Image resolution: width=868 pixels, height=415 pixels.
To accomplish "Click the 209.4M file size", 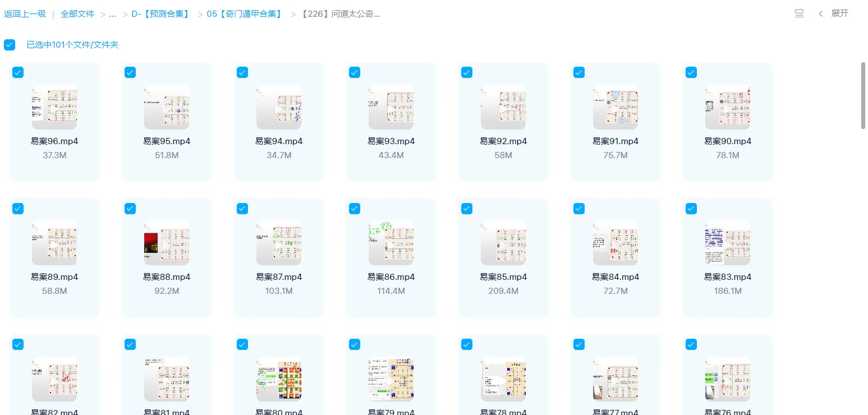I will 503,291.
